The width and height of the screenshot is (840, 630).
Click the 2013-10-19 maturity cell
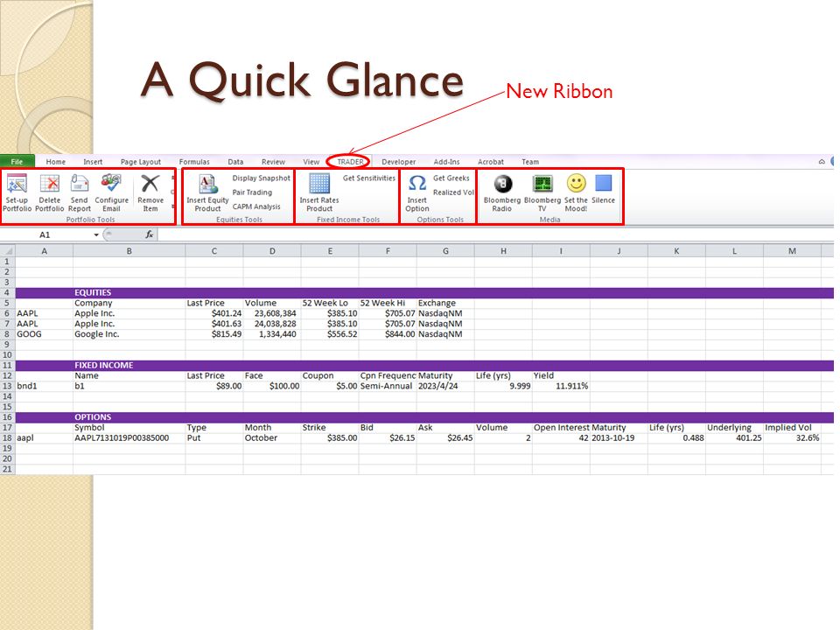pos(619,437)
